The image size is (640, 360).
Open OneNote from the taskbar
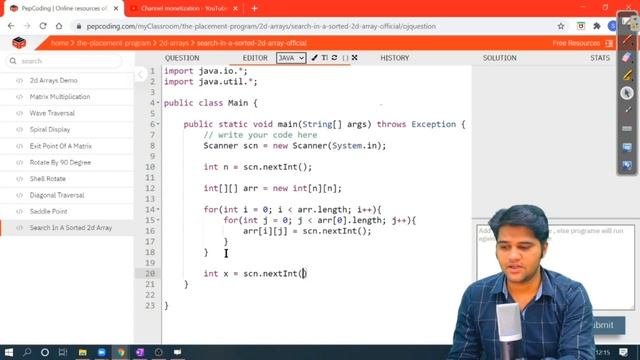(x=140, y=352)
